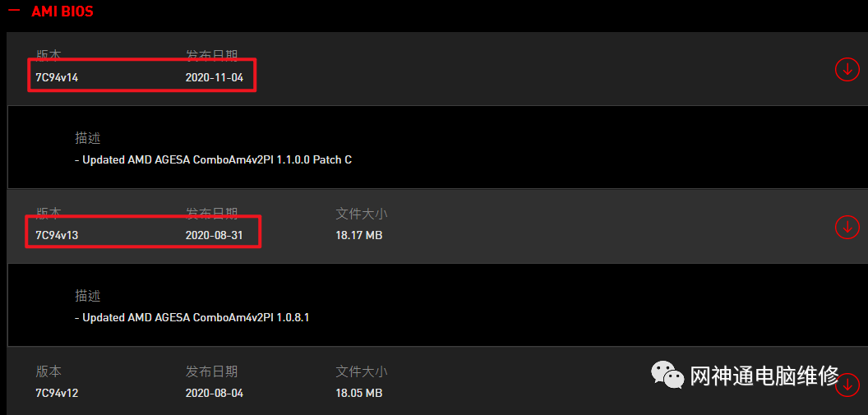Click Patch C description text
Screen dimensions: 868x415
point(213,160)
